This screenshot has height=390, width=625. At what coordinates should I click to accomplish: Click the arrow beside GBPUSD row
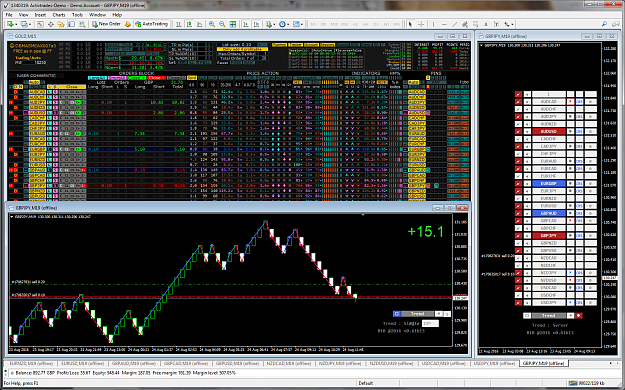tap(527, 250)
